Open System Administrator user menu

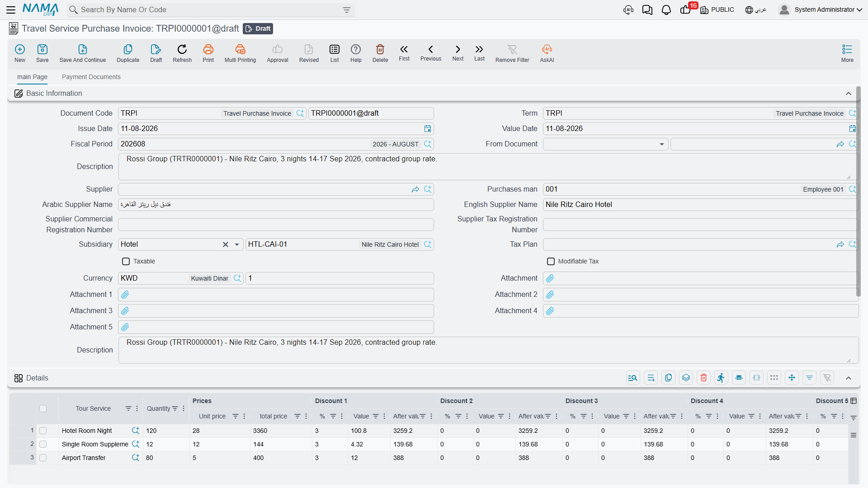point(821,9)
